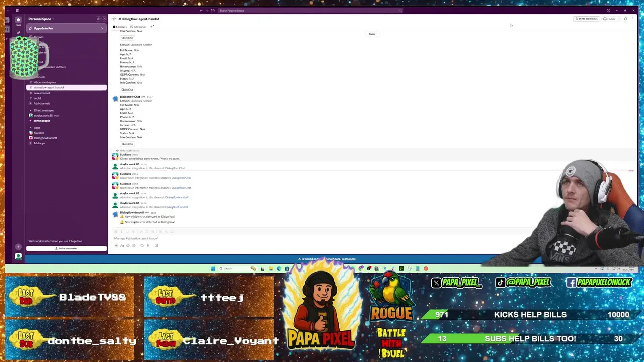Open the recent history clock icon

pos(213,10)
